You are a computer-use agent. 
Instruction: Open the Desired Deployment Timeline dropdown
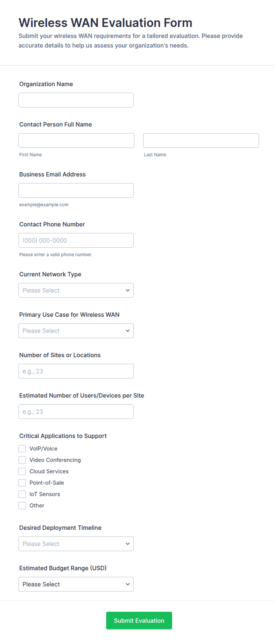coord(76,544)
